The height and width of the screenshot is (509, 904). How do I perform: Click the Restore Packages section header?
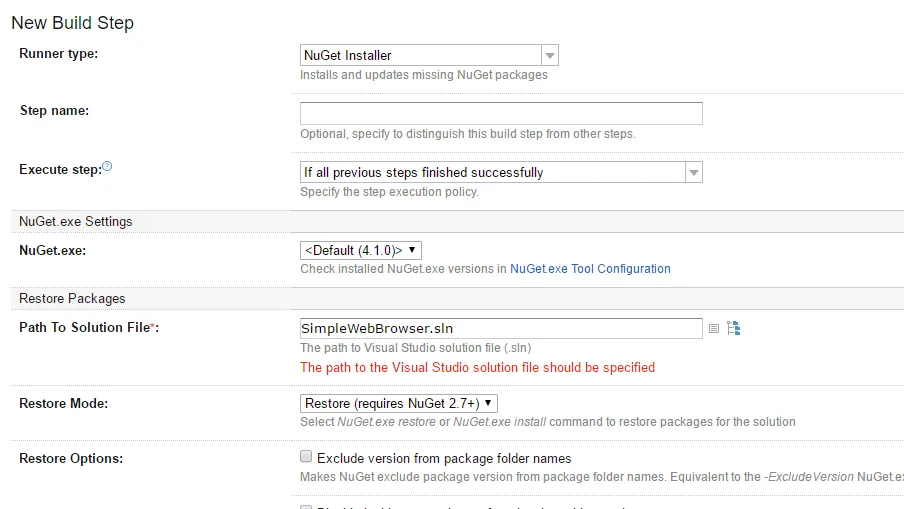point(72,299)
